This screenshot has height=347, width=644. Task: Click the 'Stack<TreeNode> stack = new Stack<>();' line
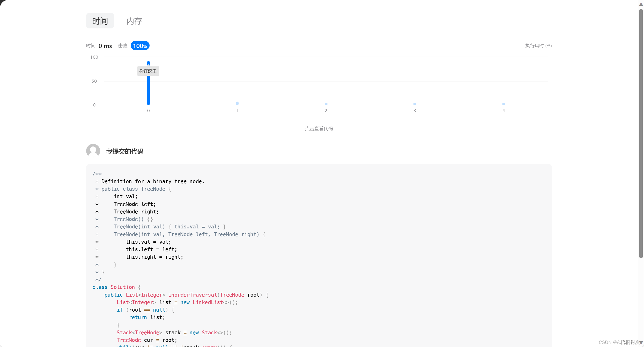tap(174, 333)
